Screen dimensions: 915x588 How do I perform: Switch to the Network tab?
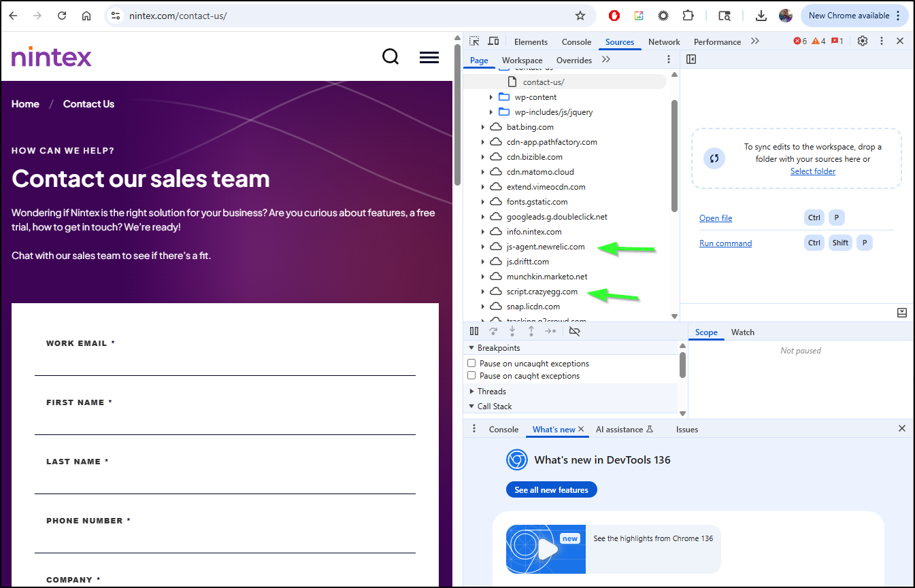click(x=664, y=41)
